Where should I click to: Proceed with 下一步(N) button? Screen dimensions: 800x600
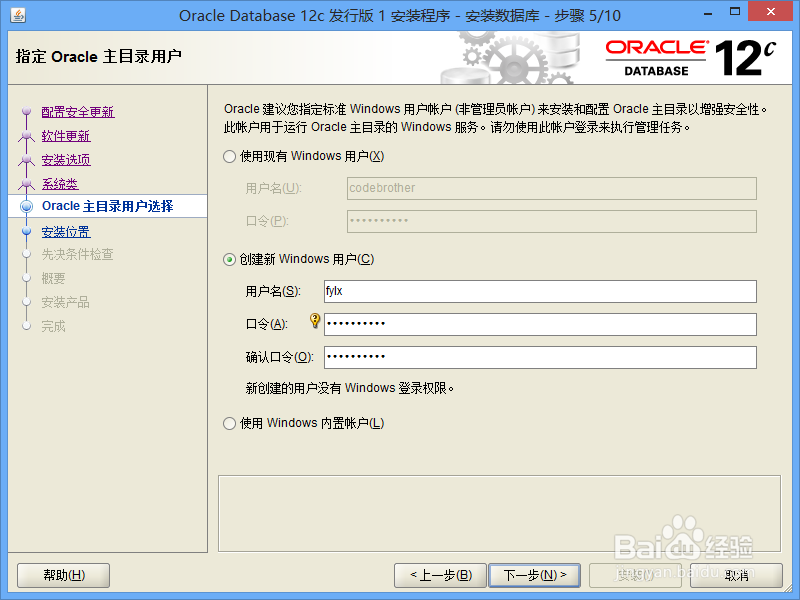click(x=535, y=576)
